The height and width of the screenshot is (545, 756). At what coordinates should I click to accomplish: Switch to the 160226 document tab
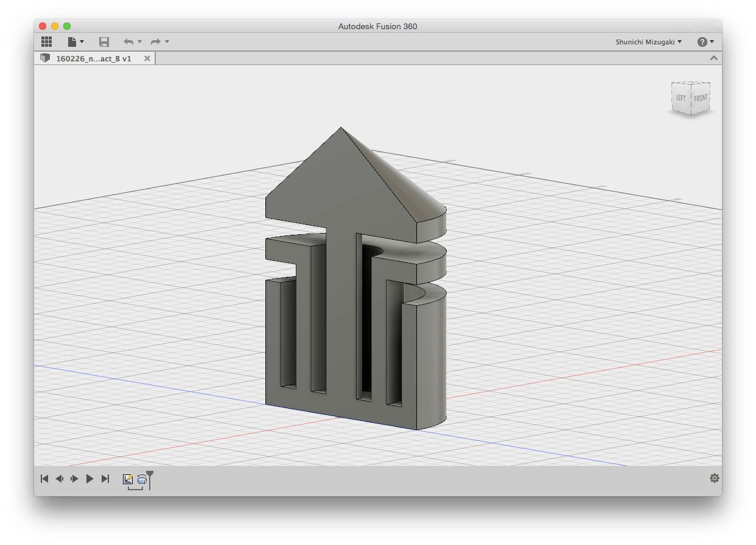click(x=93, y=58)
